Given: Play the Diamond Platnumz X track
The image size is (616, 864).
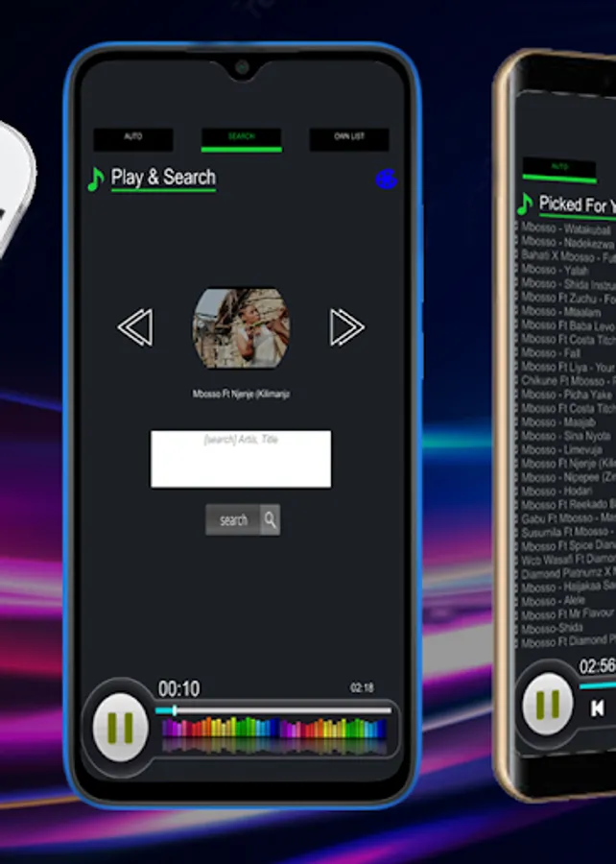Looking at the screenshot, I should (568, 574).
